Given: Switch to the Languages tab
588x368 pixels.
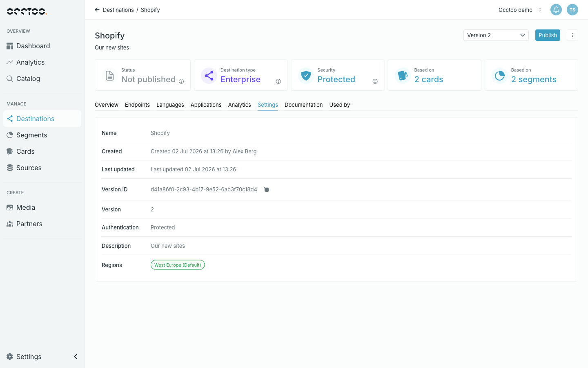Looking at the screenshot, I should tap(170, 105).
